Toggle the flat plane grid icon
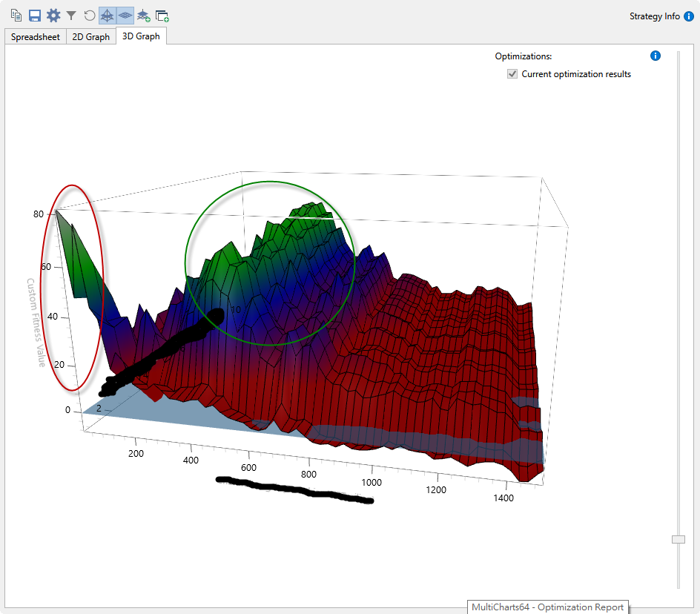Viewport: 700px width, 614px height. (125, 16)
